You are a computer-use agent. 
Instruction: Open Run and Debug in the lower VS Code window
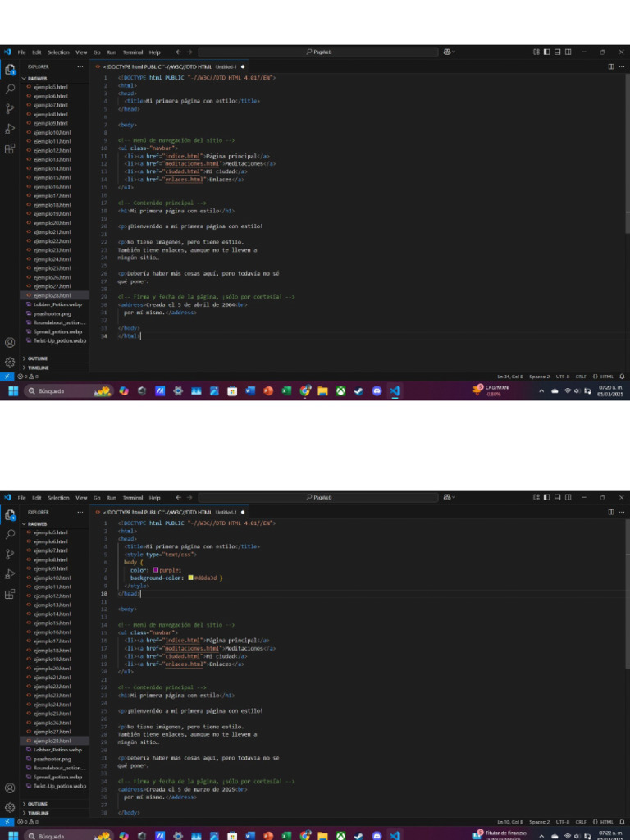tap(10, 573)
